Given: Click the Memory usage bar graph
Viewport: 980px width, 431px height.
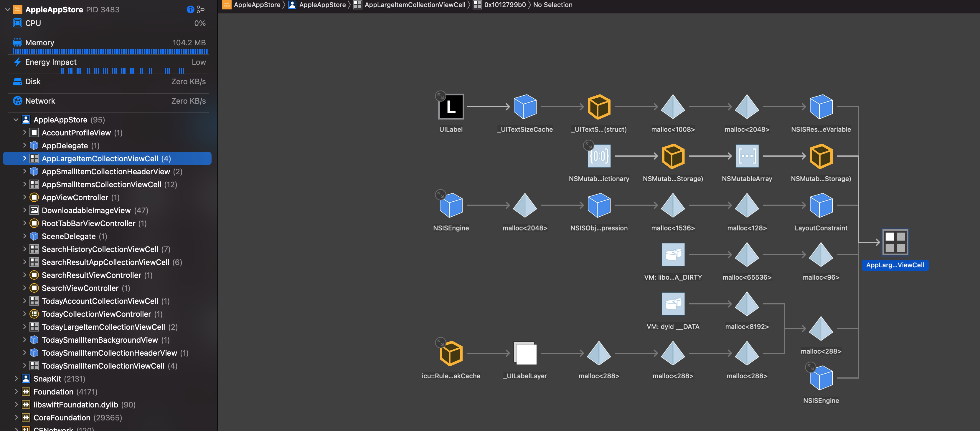Looking at the screenshot, I should coord(110,52).
